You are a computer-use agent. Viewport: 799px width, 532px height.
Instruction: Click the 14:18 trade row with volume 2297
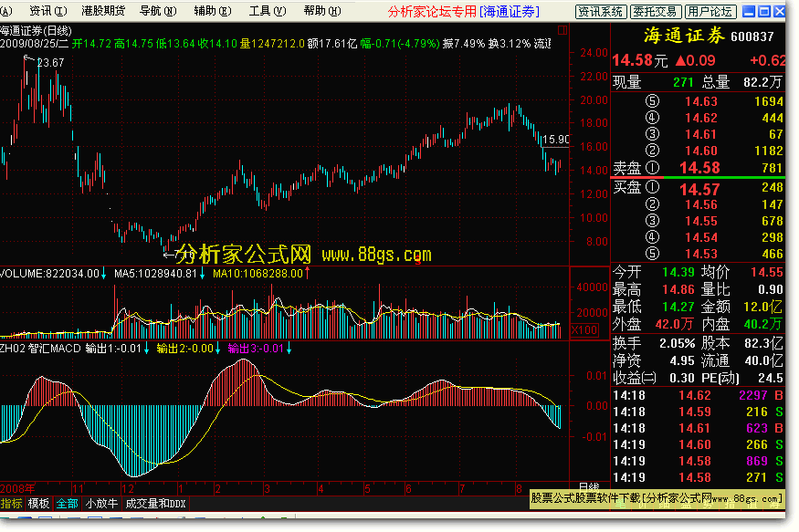coord(698,395)
